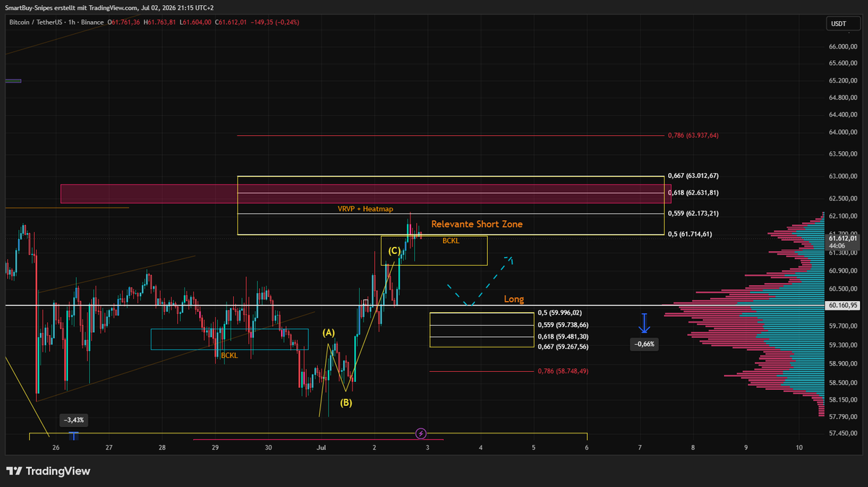Select the 30 date axis label

tap(269, 447)
